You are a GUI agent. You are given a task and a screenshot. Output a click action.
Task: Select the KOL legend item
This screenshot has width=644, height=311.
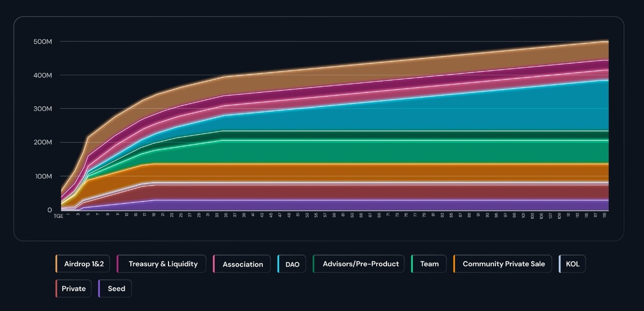point(572,264)
